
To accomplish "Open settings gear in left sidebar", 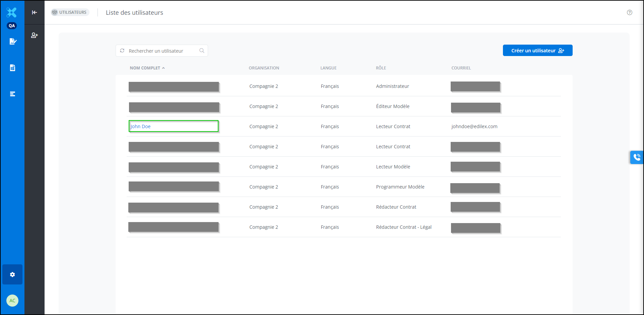I will click(12, 274).
